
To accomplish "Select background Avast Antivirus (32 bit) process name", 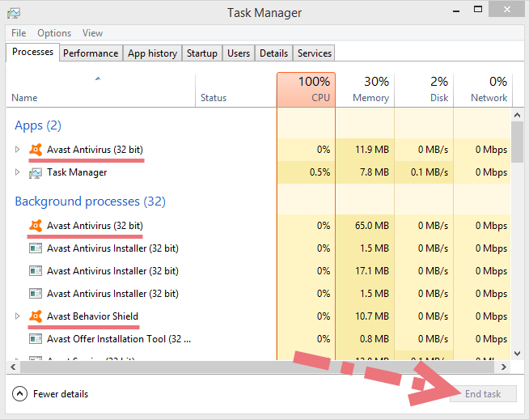I will coord(95,226).
